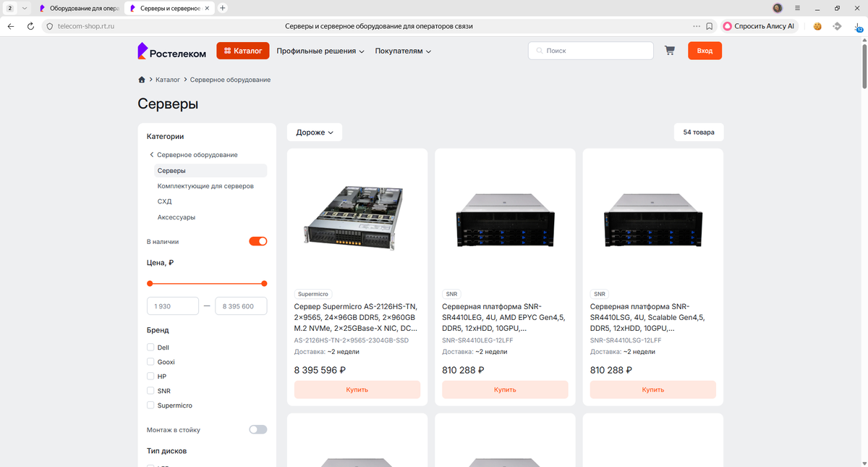Click the Supermicro brand tag on card

pos(313,294)
